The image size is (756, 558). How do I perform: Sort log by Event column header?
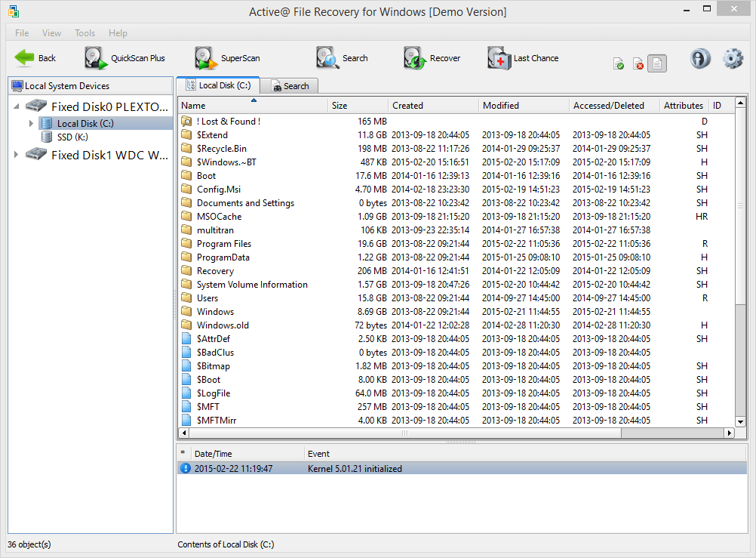coord(526,454)
